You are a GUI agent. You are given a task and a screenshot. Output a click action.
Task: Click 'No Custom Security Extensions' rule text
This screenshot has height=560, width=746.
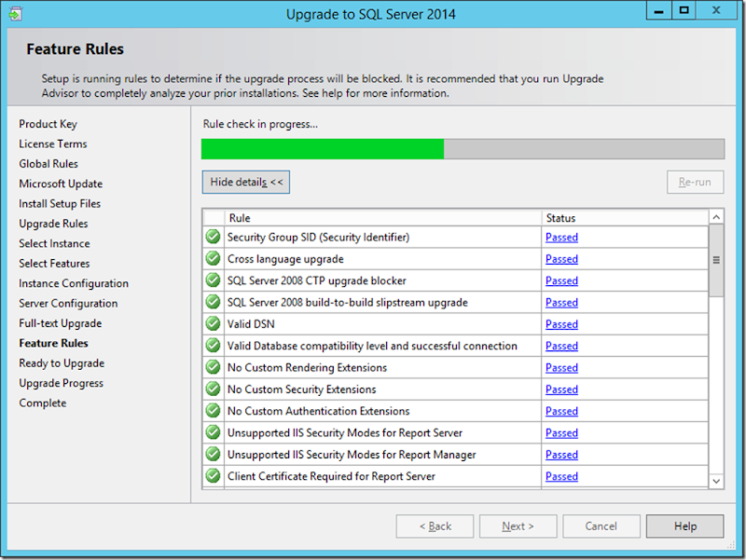(x=301, y=389)
